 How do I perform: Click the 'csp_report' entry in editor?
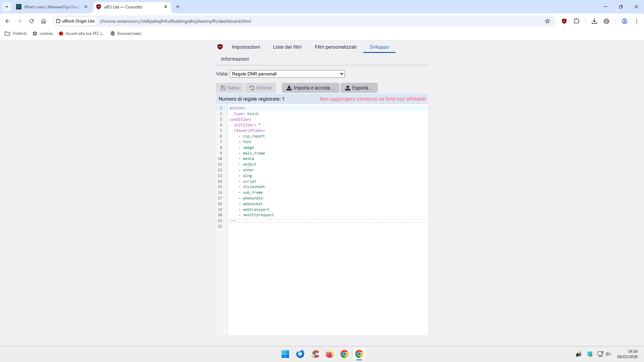pos(254,136)
